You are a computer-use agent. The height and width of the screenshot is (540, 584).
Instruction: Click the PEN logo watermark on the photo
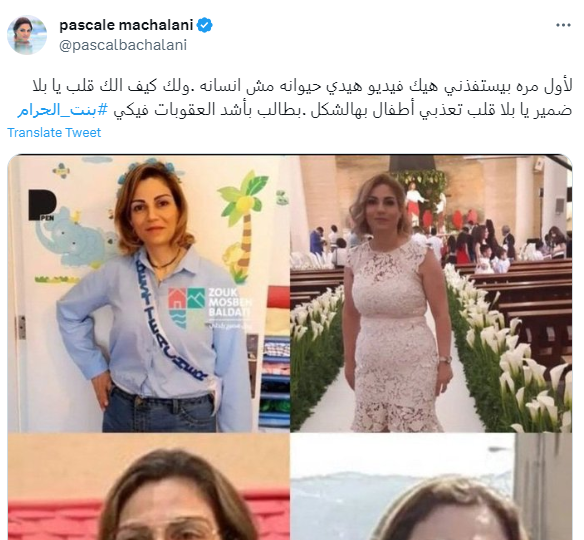(42, 205)
